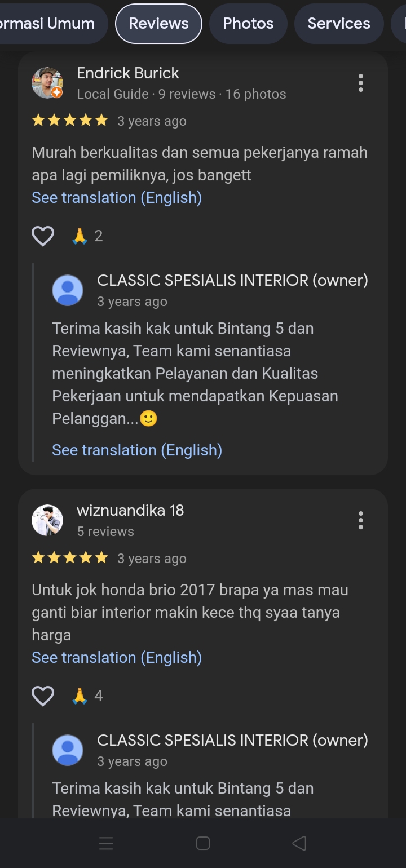This screenshot has width=406, height=868.
Task: Tap owner avatar in first reply
Action: point(68,290)
